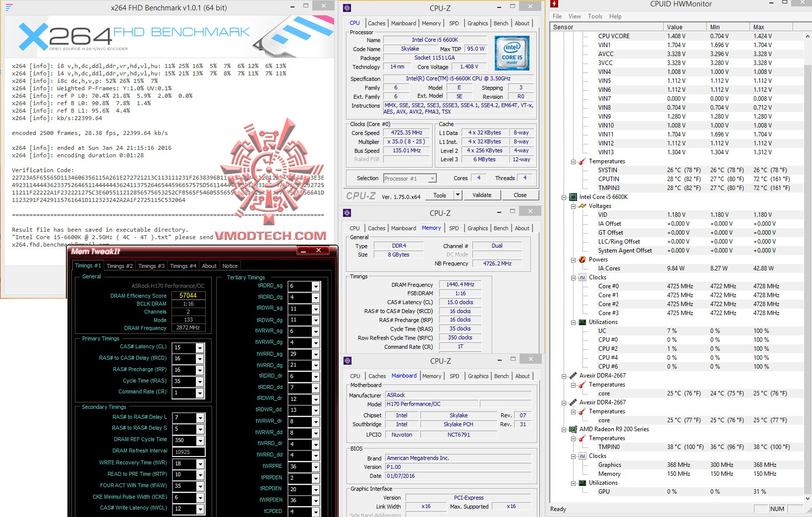Viewport: 812px width, 517px height.
Task: Click the Validate button in CPU-Z
Action: click(482, 195)
